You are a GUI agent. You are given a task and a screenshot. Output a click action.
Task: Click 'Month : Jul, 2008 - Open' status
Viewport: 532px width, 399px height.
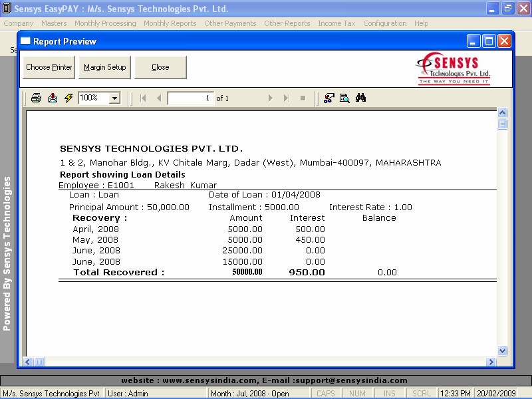click(250, 394)
